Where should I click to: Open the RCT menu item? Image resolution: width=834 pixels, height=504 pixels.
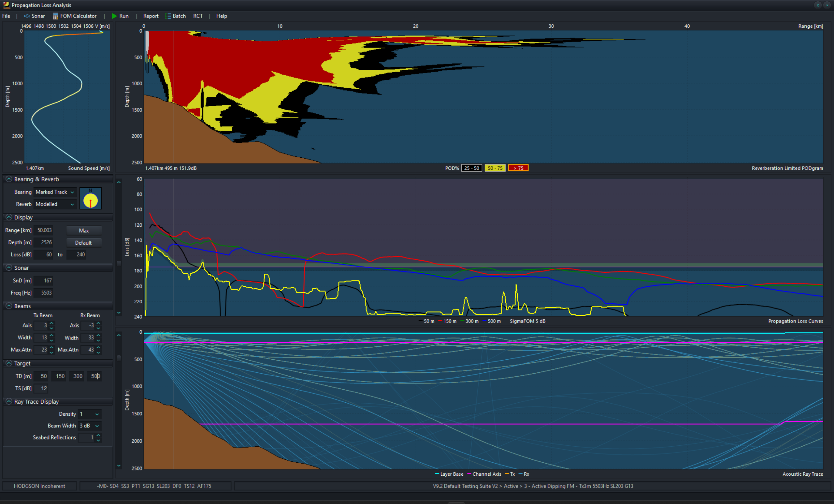198,16
